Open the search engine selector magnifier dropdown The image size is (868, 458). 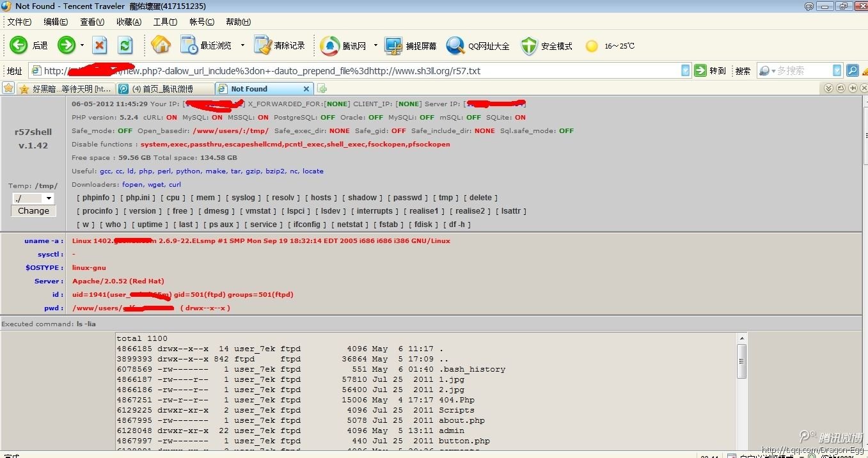[x=766, y=70]
